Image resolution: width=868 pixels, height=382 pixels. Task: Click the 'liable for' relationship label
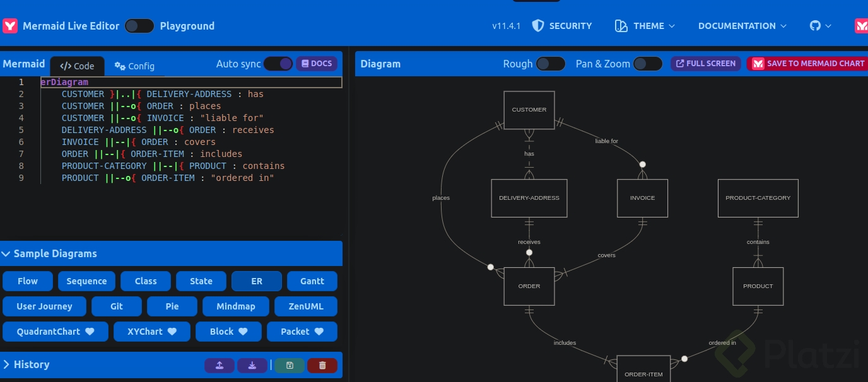[x=606, y=141]
